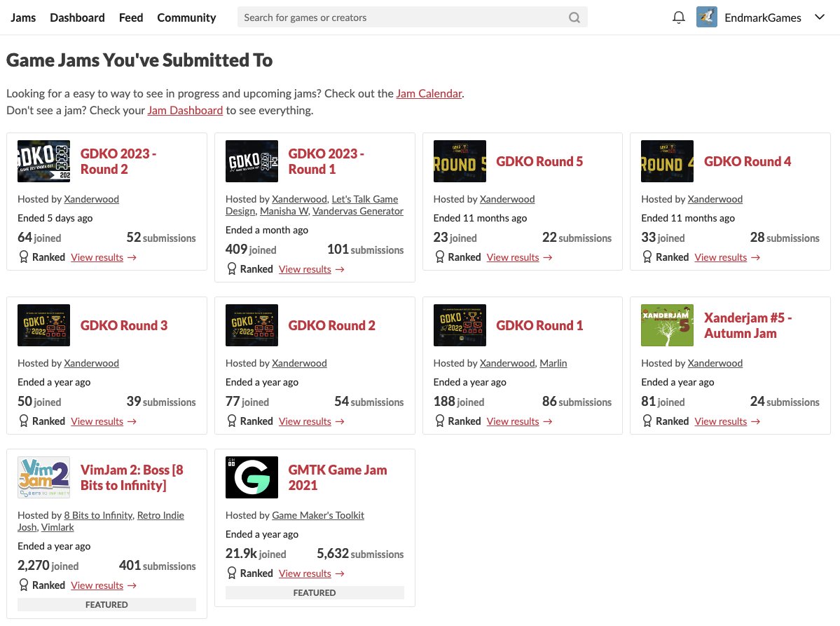Open the EndmarkGames avatar image
Image resolution: width=840 pixels, height=626 pixels.
pyautogui.click(x=707, y=17)
